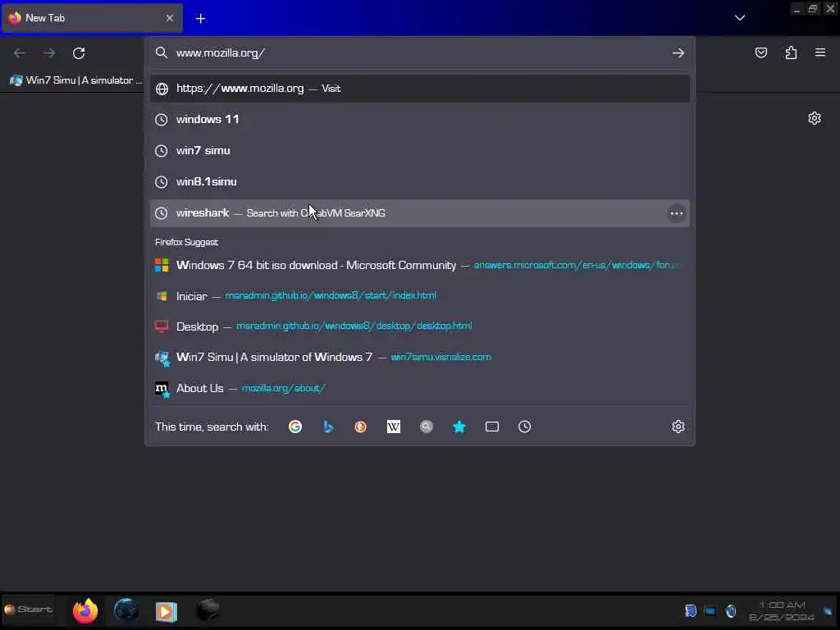Search this time with SearXNG magnifier

[427, 427]
